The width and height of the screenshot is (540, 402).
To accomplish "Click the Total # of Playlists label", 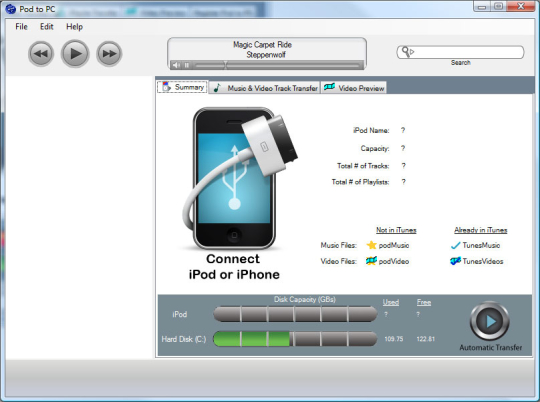I will 360,182.
